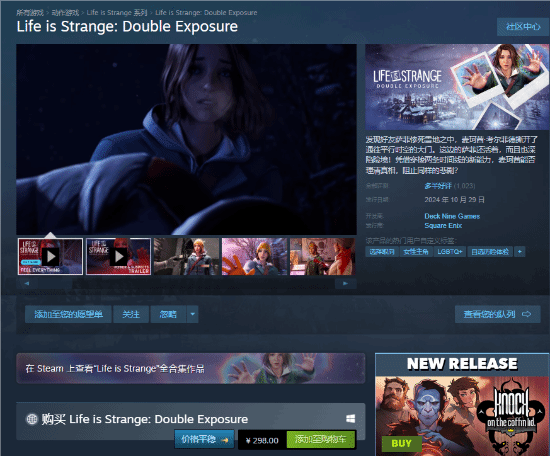Open the Community Hub button
550x456 pixels.
523,27
